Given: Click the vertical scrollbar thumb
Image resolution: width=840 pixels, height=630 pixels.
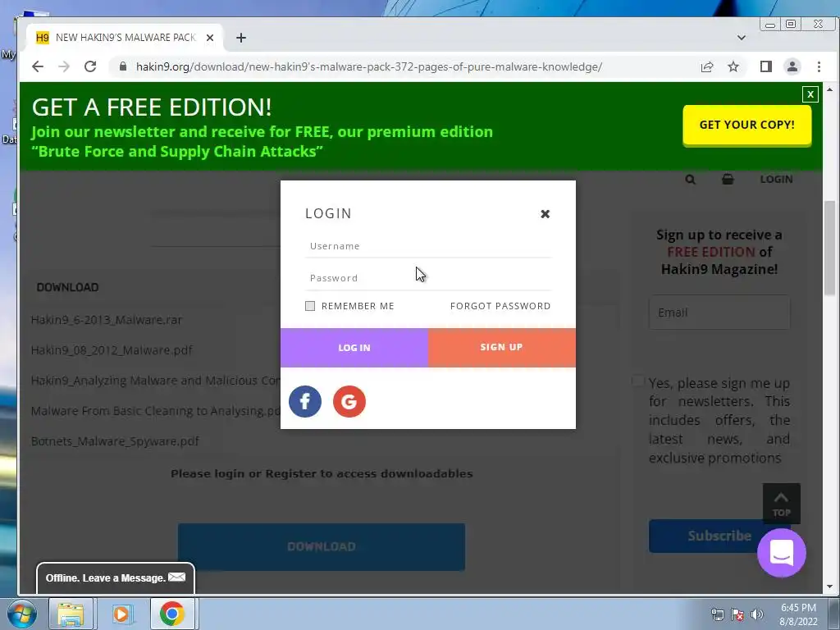Looking at the screenshot, I should (830, 248).
